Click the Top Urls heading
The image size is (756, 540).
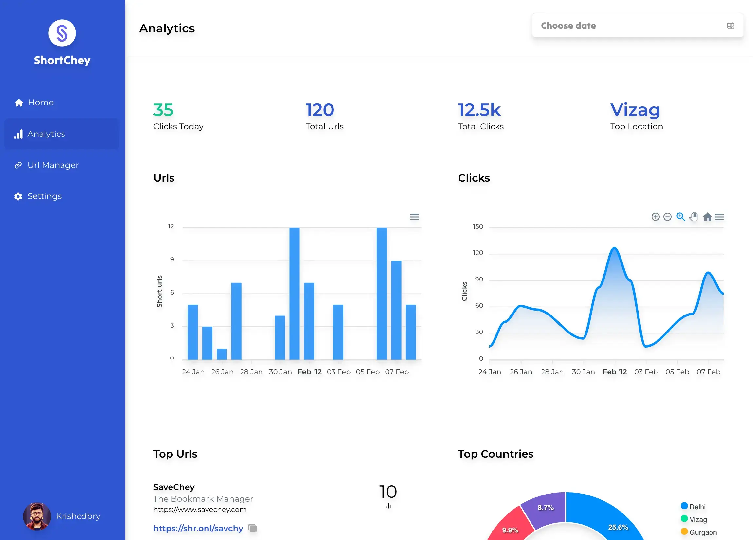pos(175,454)
